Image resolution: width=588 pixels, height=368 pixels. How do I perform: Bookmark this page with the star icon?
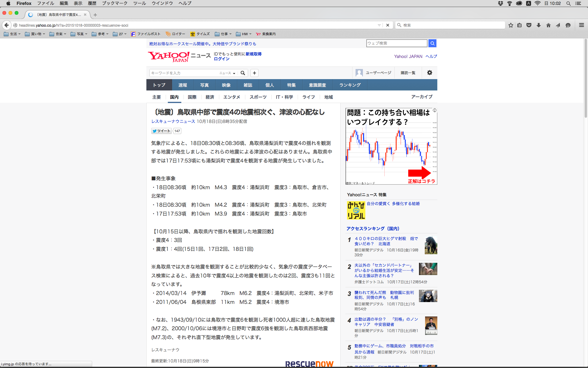pos(511,25)
